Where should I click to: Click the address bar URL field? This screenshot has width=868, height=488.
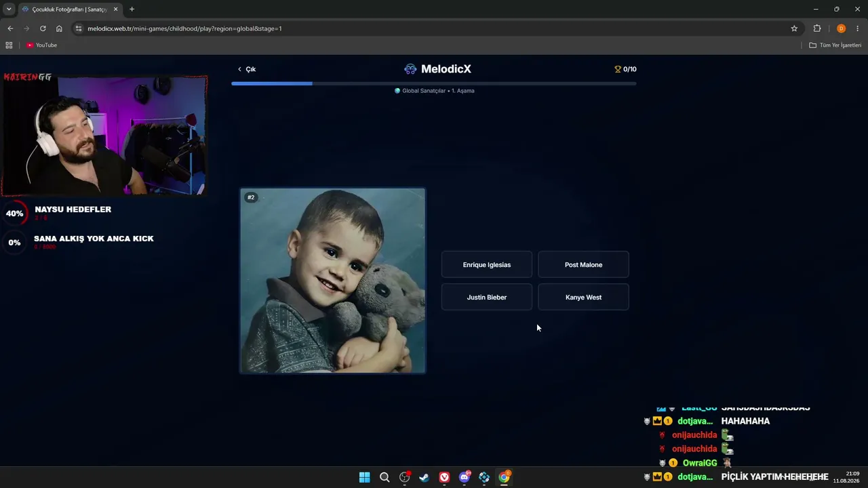click(434, 28)
